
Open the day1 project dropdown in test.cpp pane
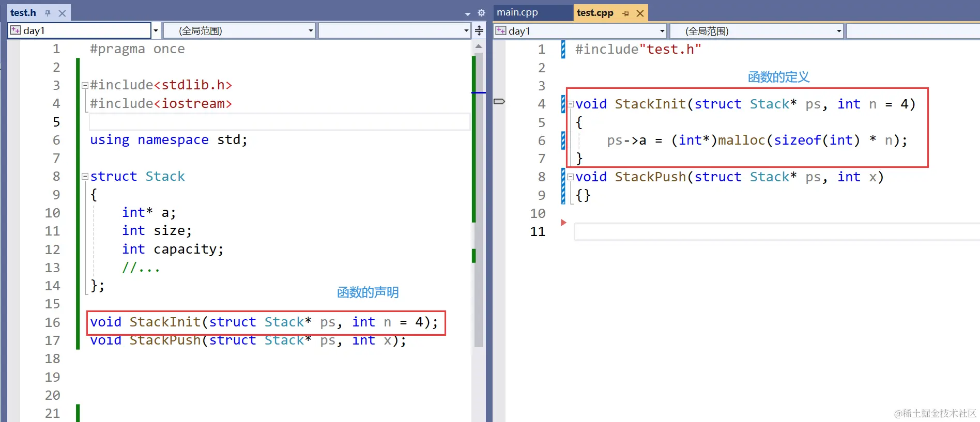click(x=662, y=31)
